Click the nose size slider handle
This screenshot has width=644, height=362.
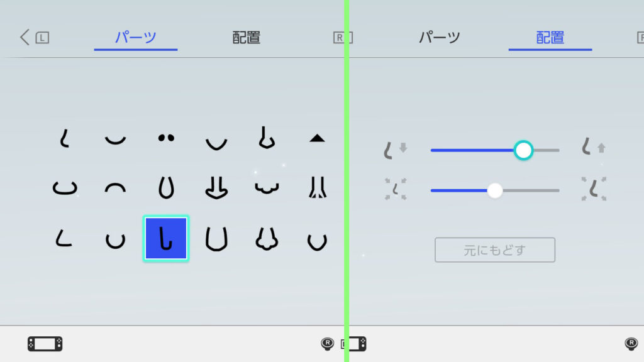click(x=495, y=190)
